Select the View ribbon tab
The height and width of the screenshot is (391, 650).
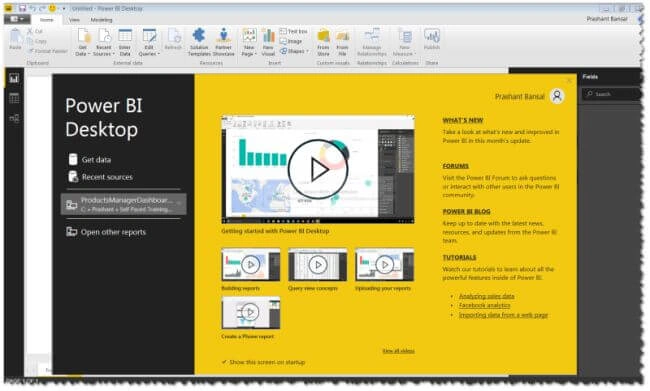(74, 19)
